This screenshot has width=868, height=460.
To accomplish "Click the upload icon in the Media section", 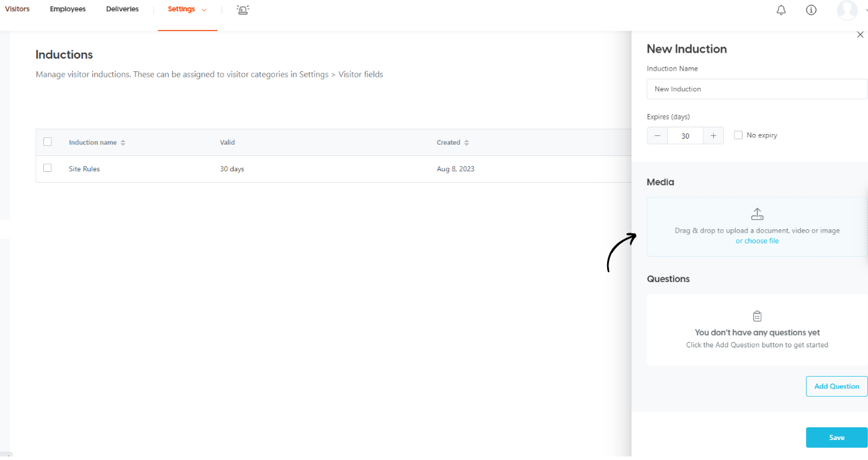I will [757, 213].
